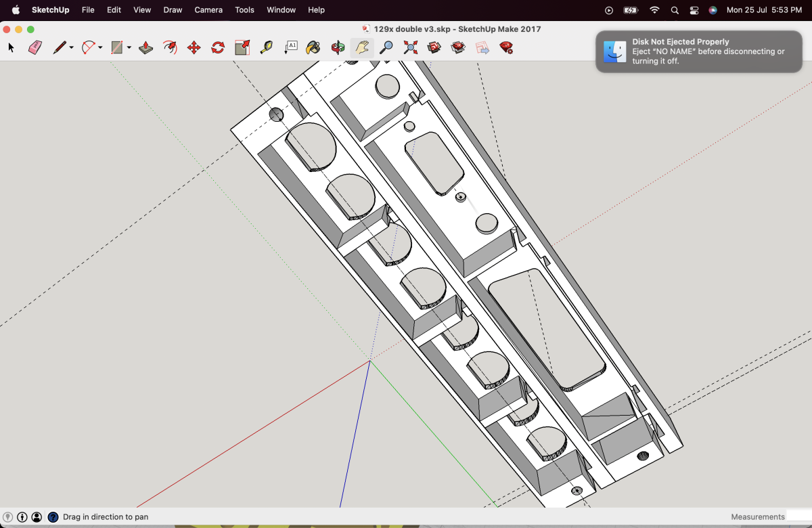Select the Push/Pull tool
812x528 pixels.
pyautogui.click(x=145, y=47)
